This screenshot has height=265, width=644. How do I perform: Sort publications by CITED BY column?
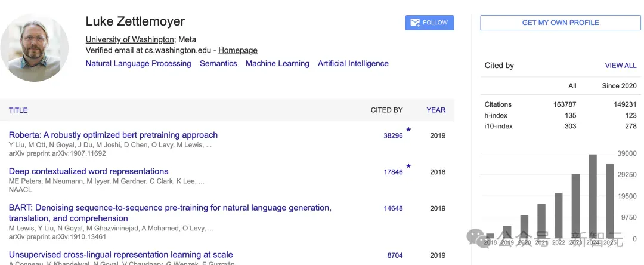pyautogui.click(x=387, y=110)
